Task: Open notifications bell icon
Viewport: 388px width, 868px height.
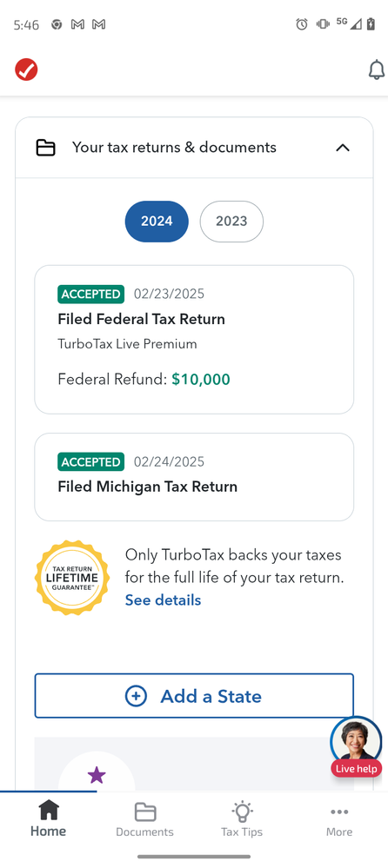Action: click(377, 70)
